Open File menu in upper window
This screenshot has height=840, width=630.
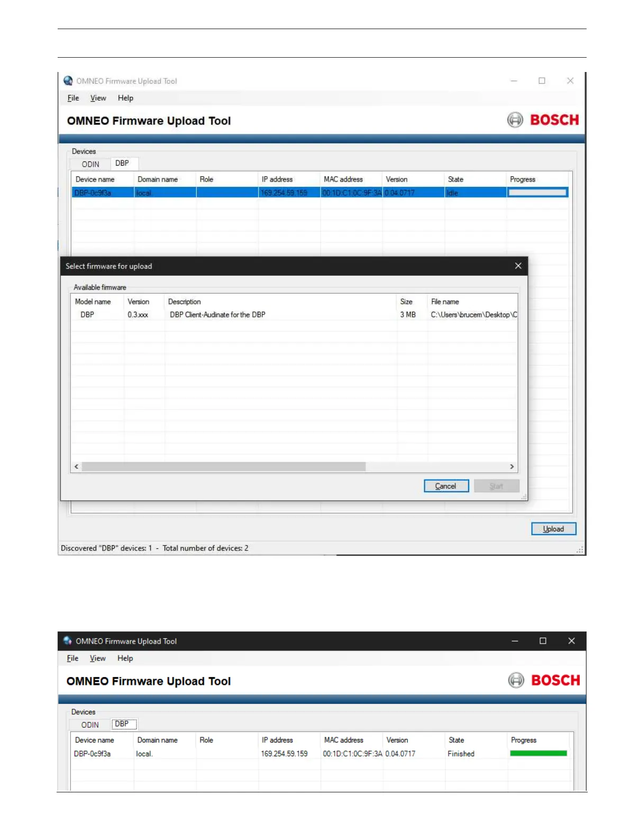[73, 98]
